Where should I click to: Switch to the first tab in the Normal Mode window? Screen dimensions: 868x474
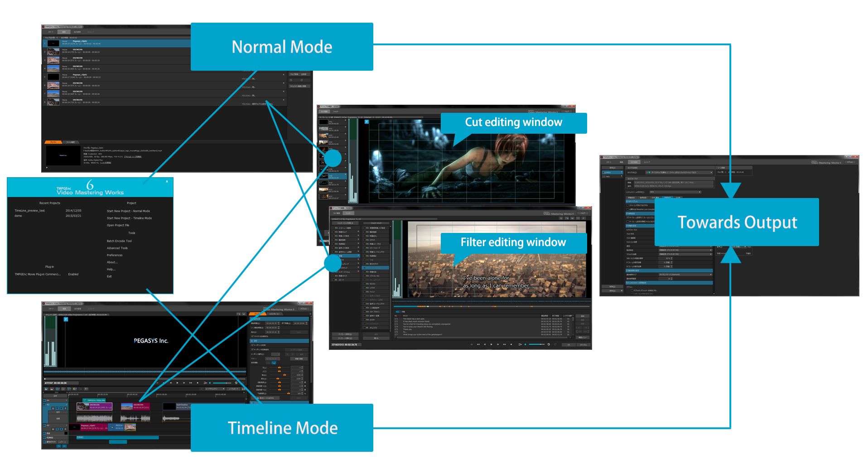click(51, 32)
